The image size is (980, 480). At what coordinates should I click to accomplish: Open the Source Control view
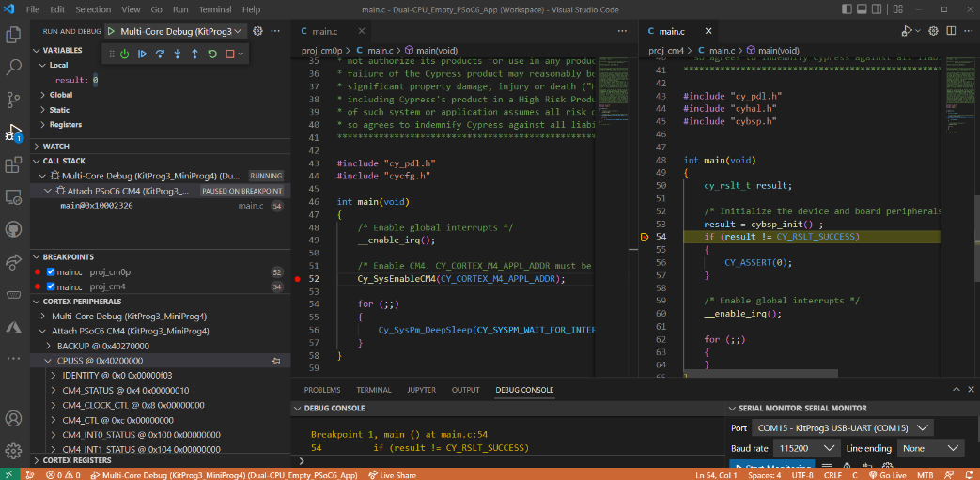(14, 100)
